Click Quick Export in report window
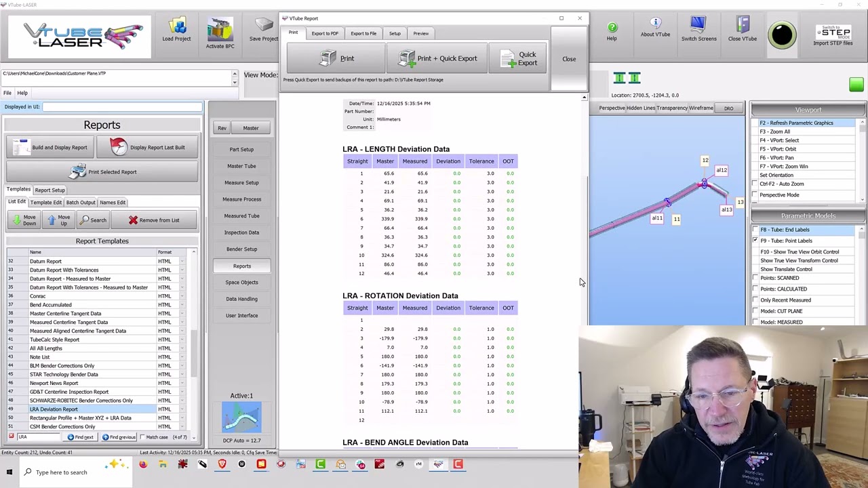The image size is (868, 488). point(519,59)
